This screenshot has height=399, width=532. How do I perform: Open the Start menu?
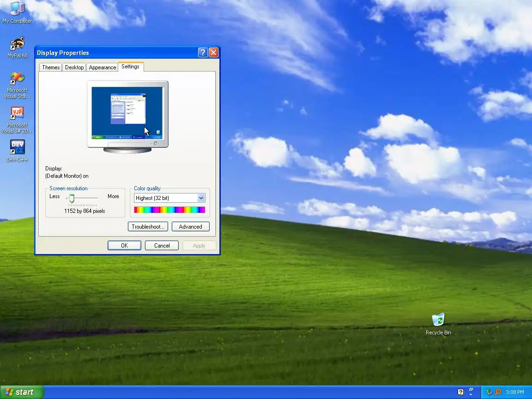pos(22,392)
